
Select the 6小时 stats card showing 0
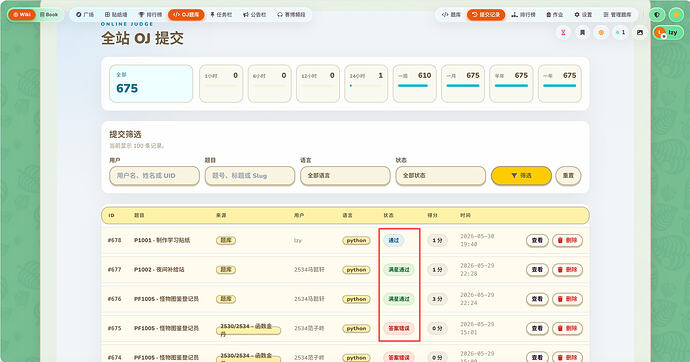(269, 84)
